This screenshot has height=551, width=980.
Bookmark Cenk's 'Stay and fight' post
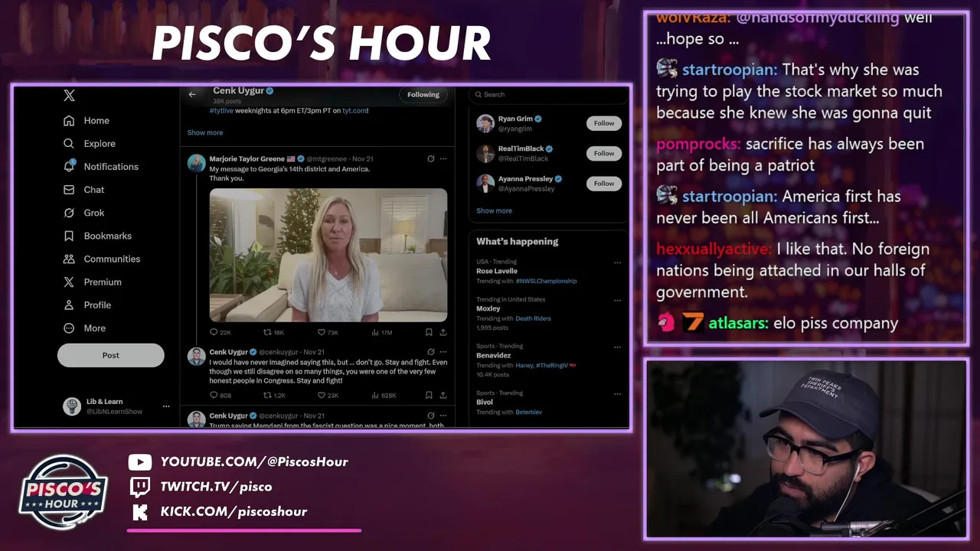429,396
